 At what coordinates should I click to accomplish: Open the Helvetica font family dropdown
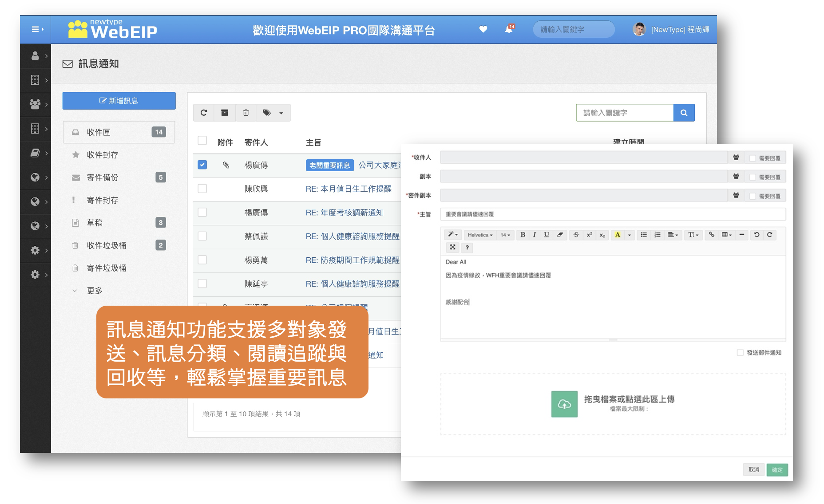point(480,235)
